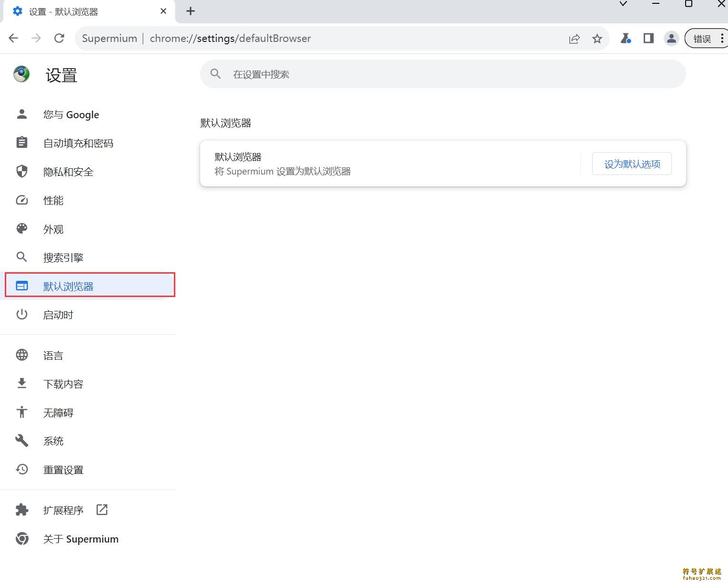
Task: Open 无障碍 settings section
Action: pyautogui.click(x=88, y=412)
